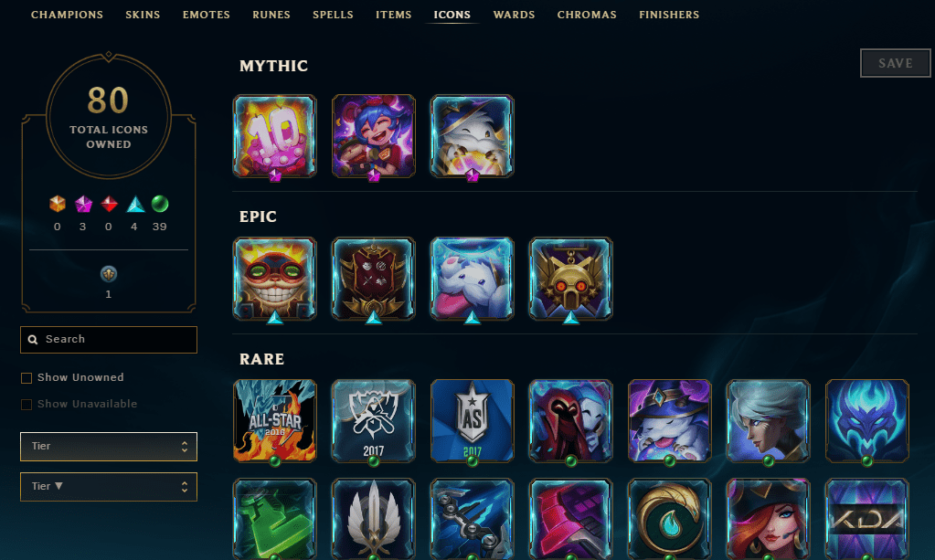
Task: Pick the golden skull medal epic icon
Action: (570, 279)
